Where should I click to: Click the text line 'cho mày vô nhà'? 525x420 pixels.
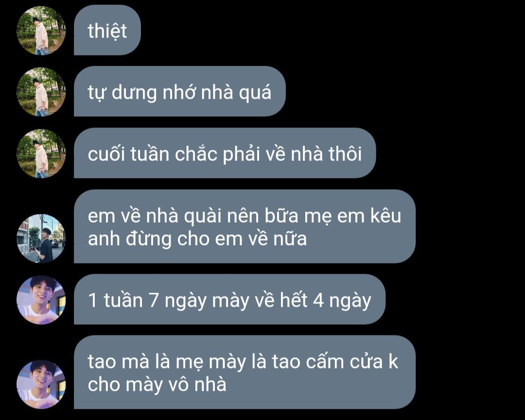157,384
